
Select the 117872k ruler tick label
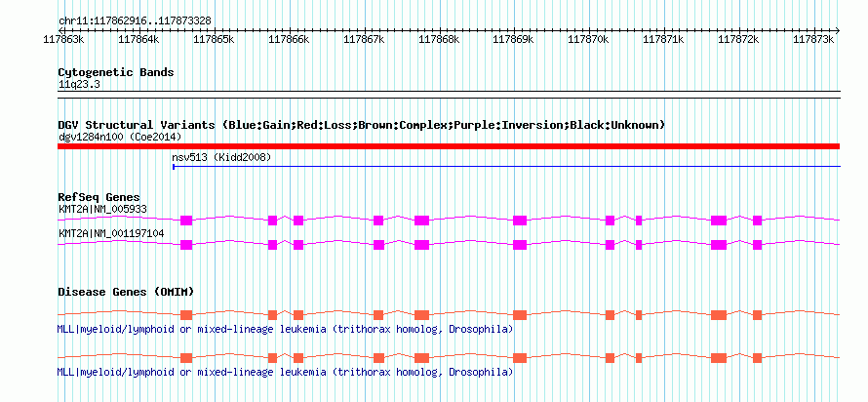pyautogui.click(x=738, y=39)
